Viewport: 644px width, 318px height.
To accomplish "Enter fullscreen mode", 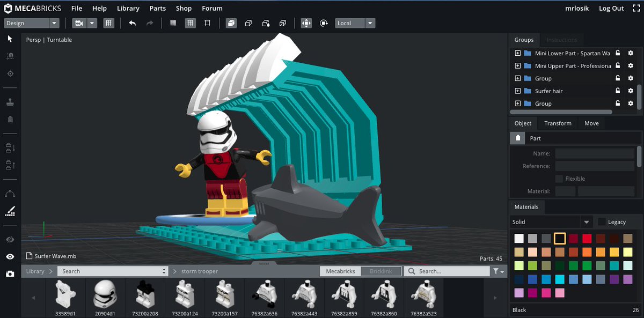I will (635, 8).
